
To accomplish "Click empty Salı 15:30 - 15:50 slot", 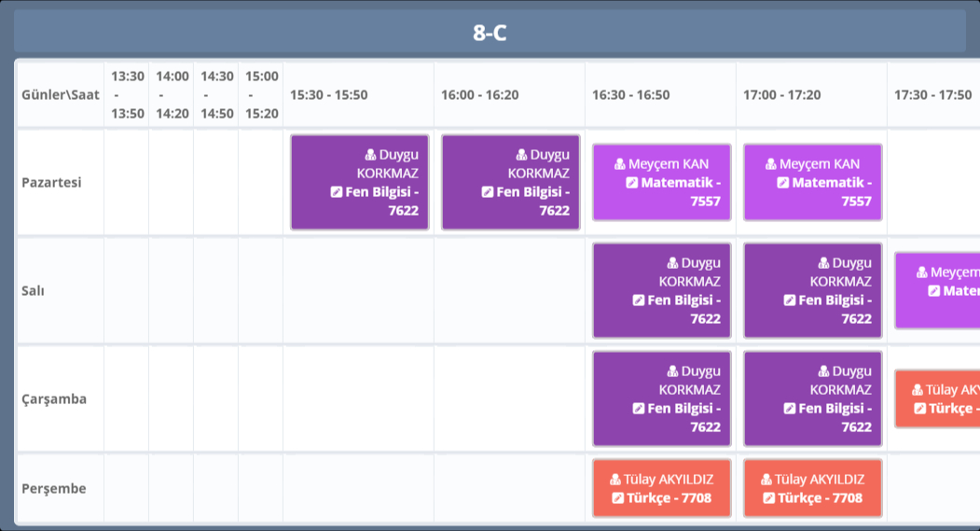I will [x=358, y=290].
